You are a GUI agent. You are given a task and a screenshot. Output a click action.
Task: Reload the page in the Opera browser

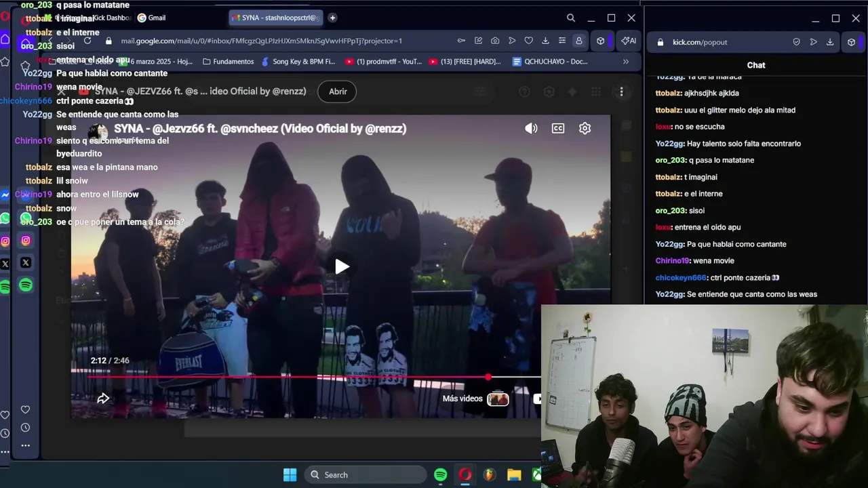[87, 41]
